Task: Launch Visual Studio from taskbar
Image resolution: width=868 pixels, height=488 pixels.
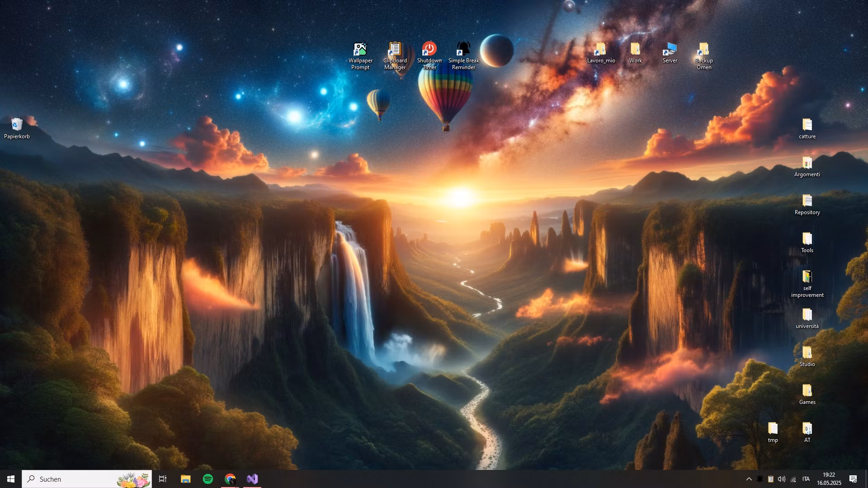Action: point(252,479)
